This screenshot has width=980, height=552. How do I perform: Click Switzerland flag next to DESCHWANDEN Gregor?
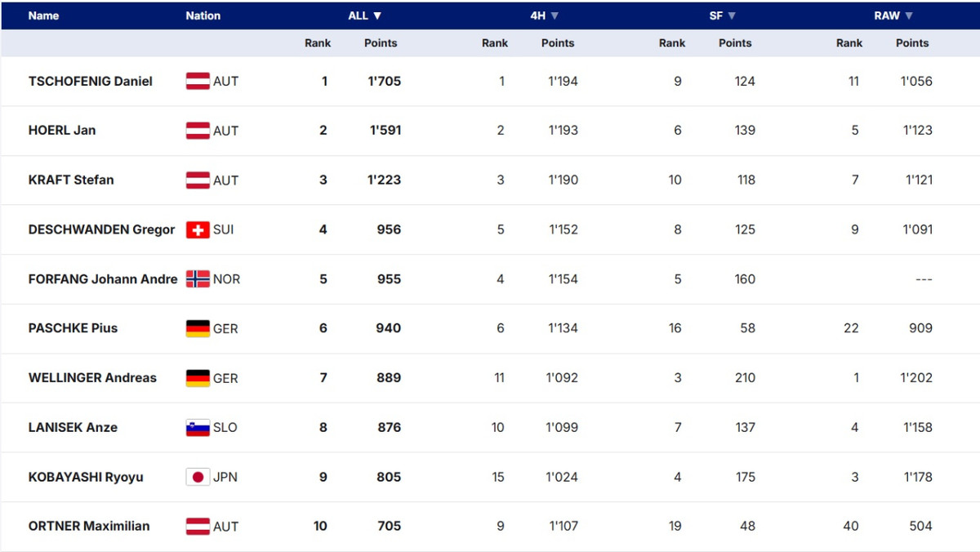pyautogui.click(x=198, y=229)
